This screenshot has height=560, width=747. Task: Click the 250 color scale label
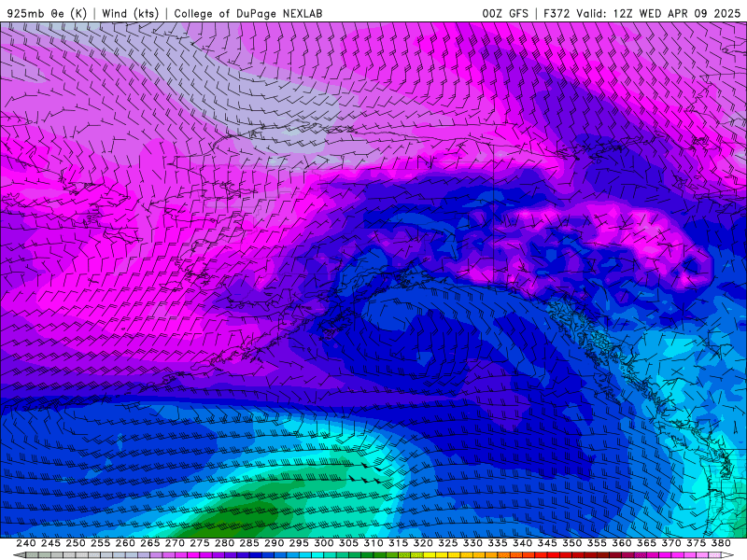click(x=76, y=543)
